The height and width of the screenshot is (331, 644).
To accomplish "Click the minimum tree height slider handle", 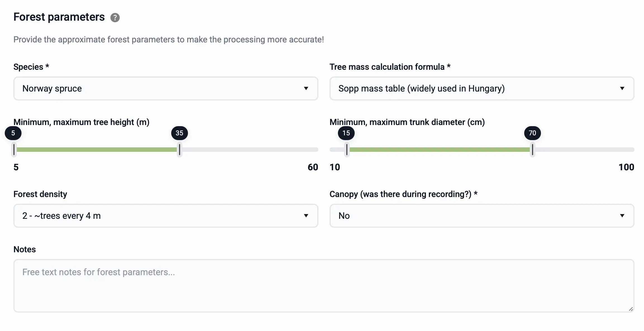I will point(14,150).
